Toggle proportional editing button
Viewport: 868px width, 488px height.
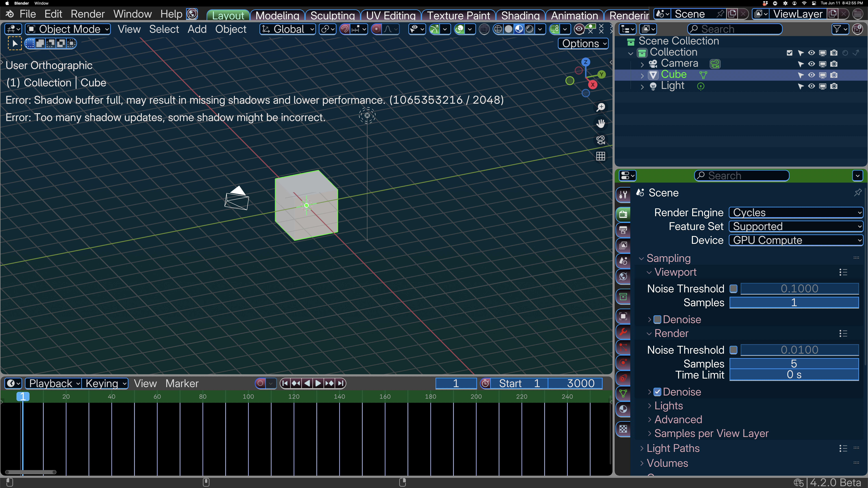[x=376, y=29]
